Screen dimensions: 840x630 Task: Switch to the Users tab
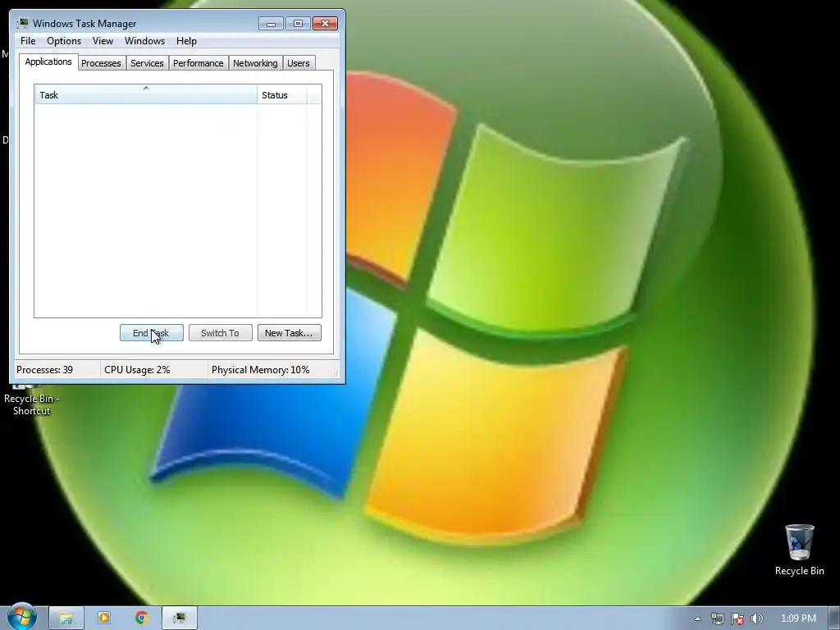[x=299, y=63]
